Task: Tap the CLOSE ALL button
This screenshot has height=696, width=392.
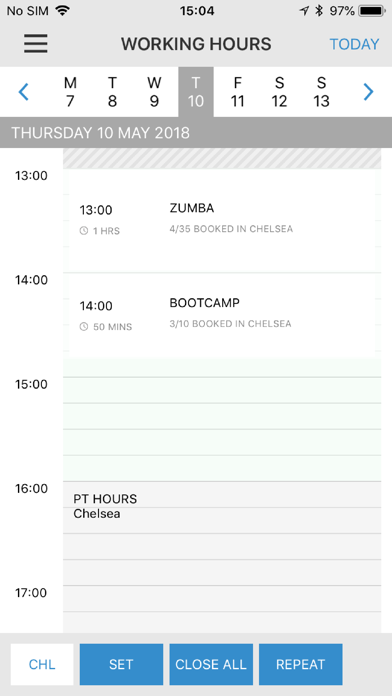Action: tap(211, 664)
